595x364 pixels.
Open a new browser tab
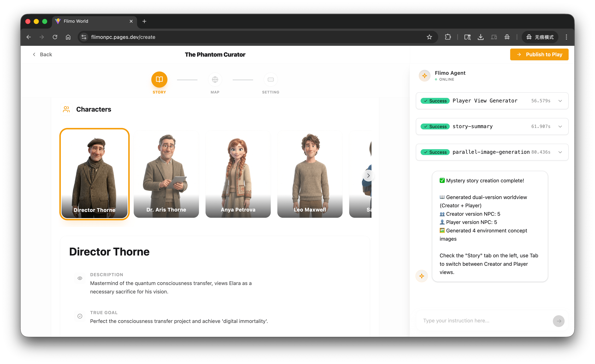tap(144, 21)
